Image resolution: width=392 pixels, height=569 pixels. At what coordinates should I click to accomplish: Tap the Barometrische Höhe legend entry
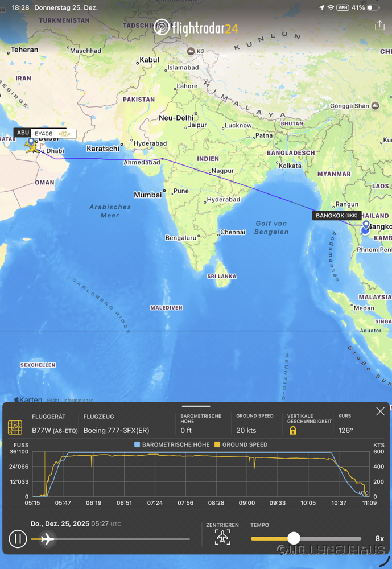click(172, 444)
